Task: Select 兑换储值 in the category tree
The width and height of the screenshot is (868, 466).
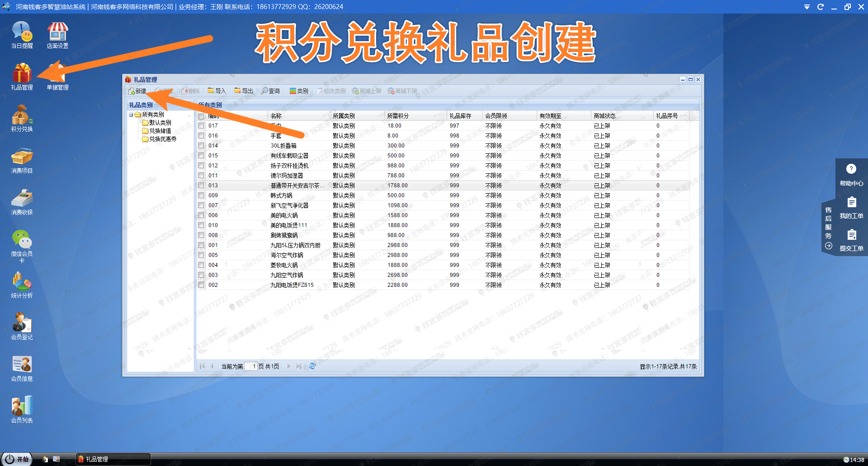Action: tap(160, 131)
